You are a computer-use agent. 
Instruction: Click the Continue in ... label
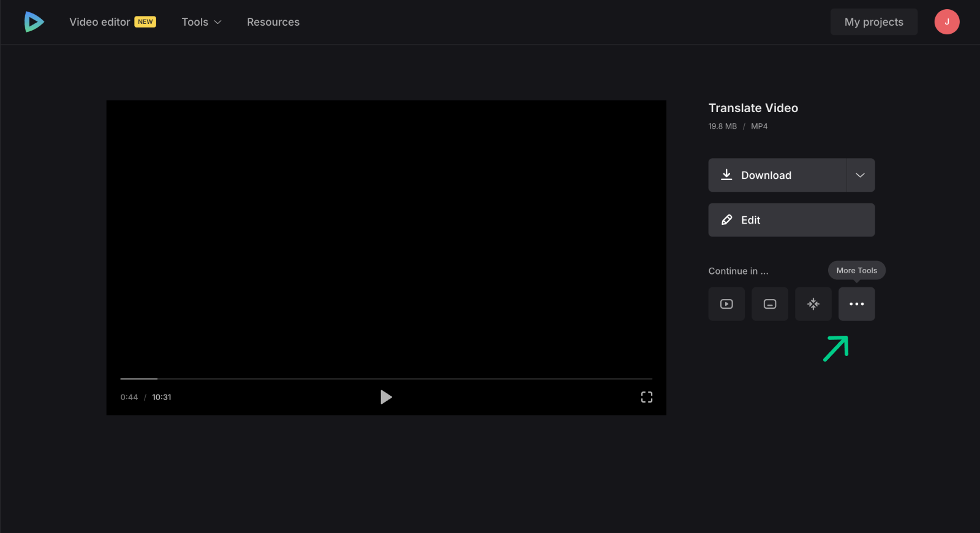pos(738,271)
